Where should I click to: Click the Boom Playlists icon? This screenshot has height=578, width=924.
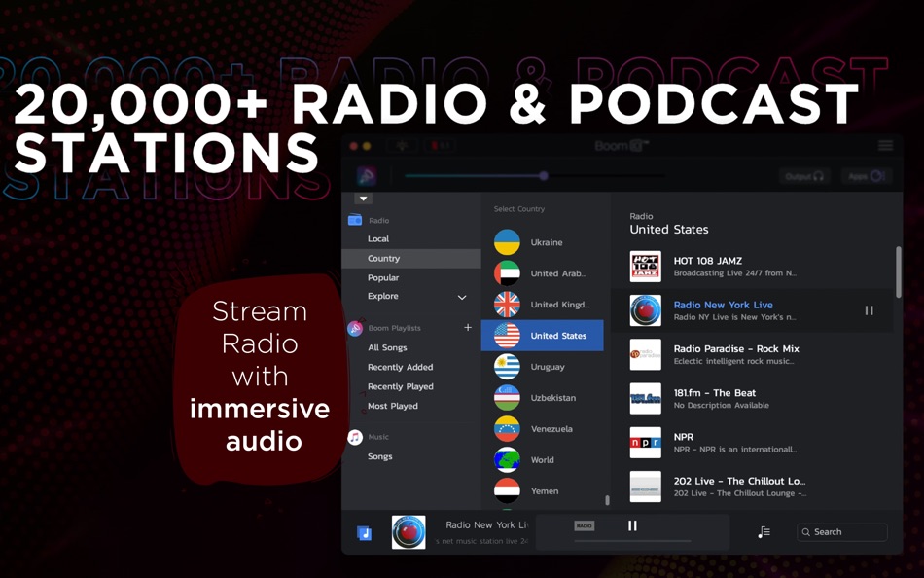pyautogui.click(x=355, y=328)
